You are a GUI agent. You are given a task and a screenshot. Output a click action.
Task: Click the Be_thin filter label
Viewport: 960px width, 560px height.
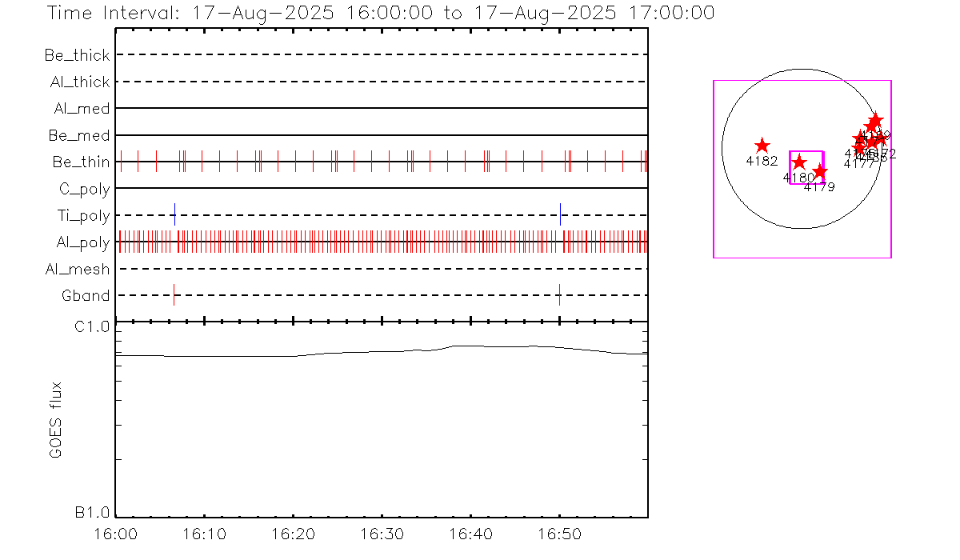[81, 162]
